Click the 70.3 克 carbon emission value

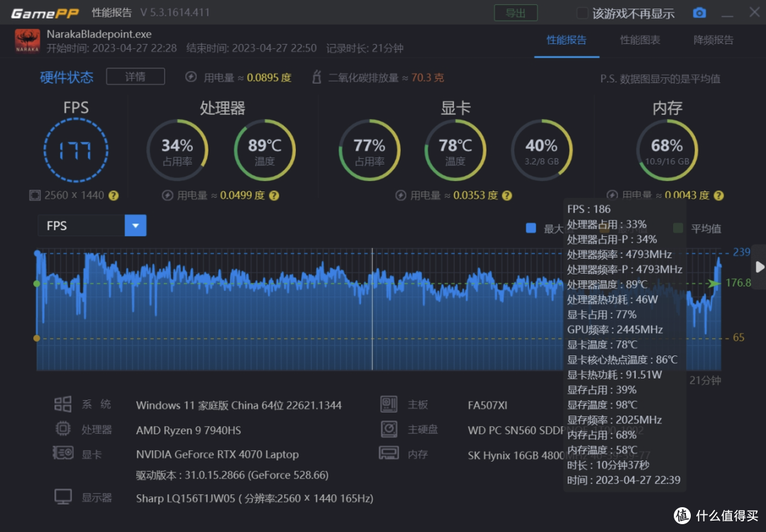pos(428,77)
